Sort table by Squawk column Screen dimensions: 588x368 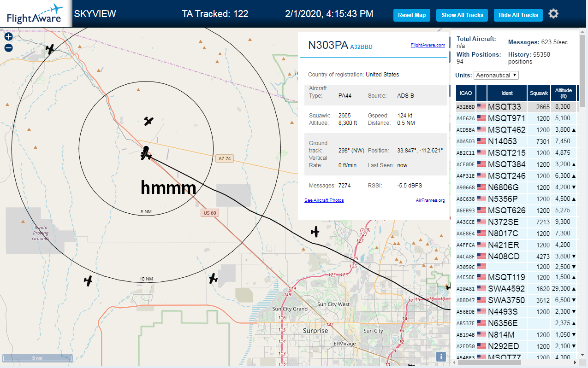[x=539, y=93]
